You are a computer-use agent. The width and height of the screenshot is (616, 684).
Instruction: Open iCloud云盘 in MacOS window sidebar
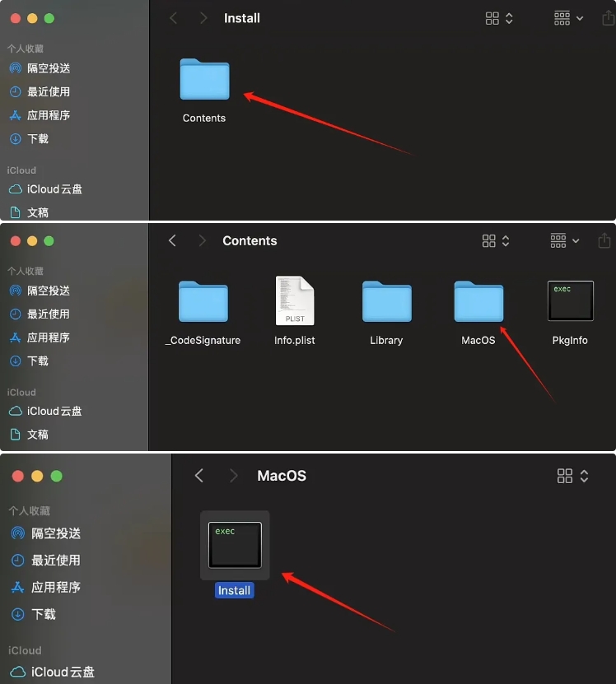point(53,672)
